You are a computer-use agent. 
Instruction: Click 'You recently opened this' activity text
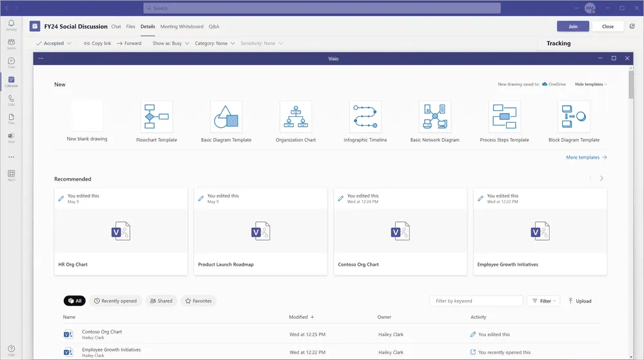504,352
